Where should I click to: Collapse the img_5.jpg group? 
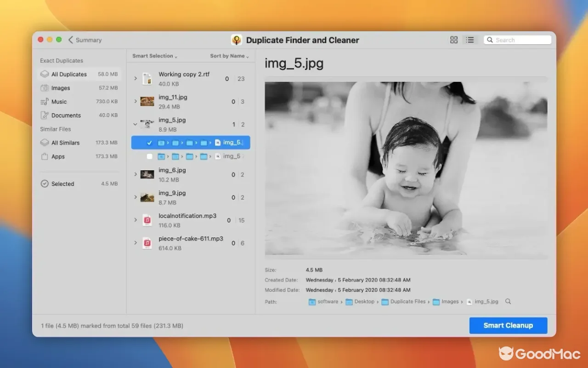136,124
